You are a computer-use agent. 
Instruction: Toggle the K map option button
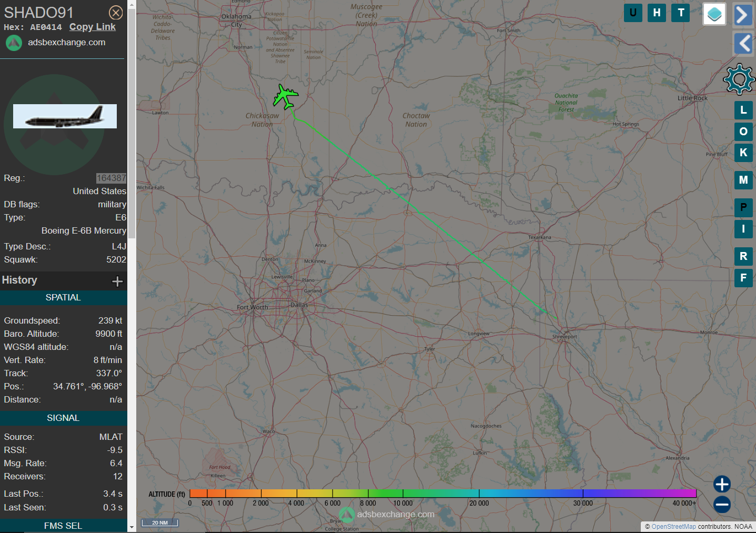click(743, 153)
